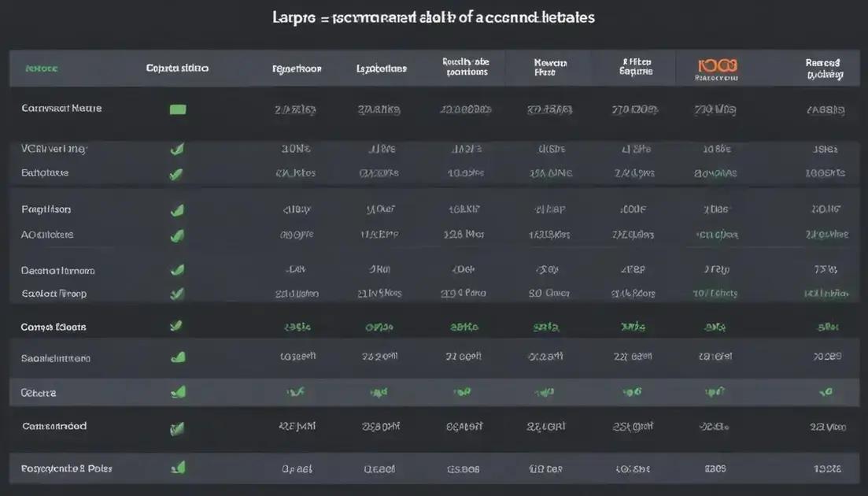This screenshot has height=496, width=868.
Task: Click the Dasnon row label
Action: [x=57, y=270]
